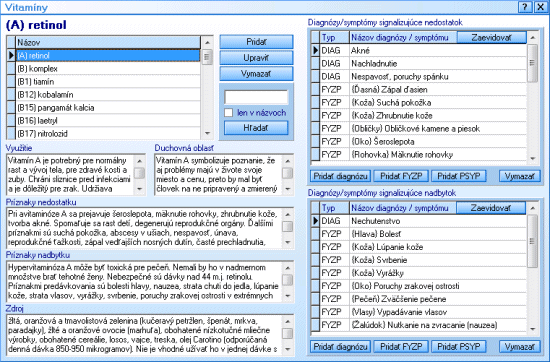Click the Vymazať vitamin button
The width and height of the screenshot is (550, 362).
pos(256,74)
